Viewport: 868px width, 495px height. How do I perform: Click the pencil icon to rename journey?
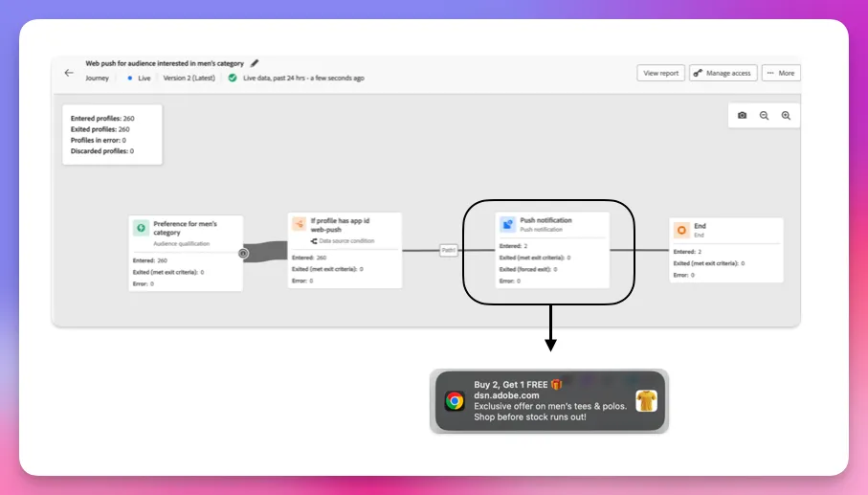point(255,63)
